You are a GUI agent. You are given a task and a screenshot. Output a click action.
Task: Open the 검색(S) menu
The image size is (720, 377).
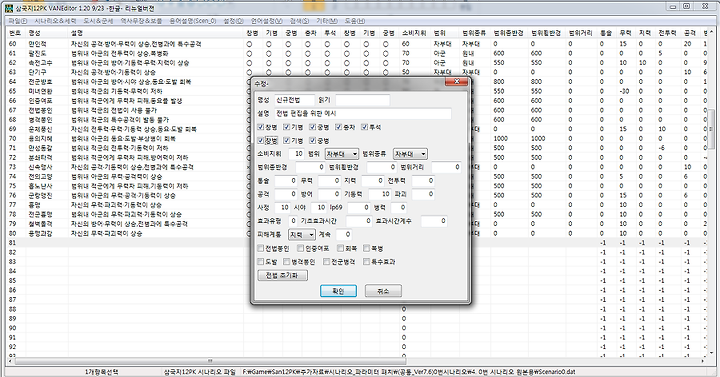[x=299, y=21]
